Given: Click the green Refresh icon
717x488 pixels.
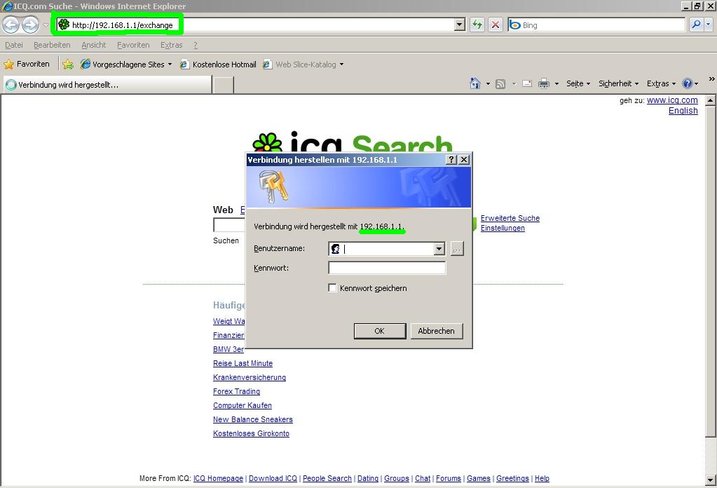Looking at the screenshot, I should pos(477,25).
